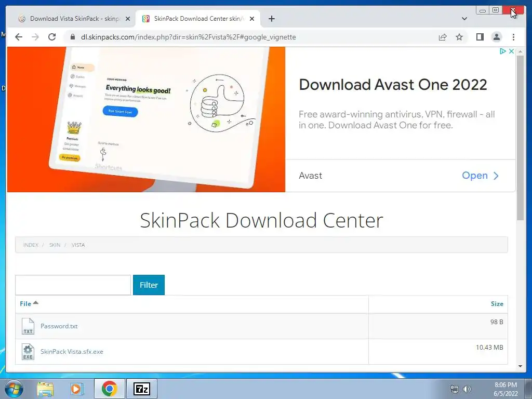Click the page vertical scrollbar thumb
This screenshot has height=399, width=532.
(520, 137)
